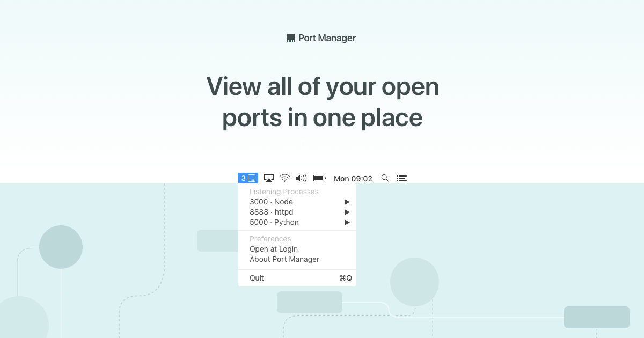Click the Port Manager logo icon
This screenshot has width=644, height=338.
click(291, 38)
